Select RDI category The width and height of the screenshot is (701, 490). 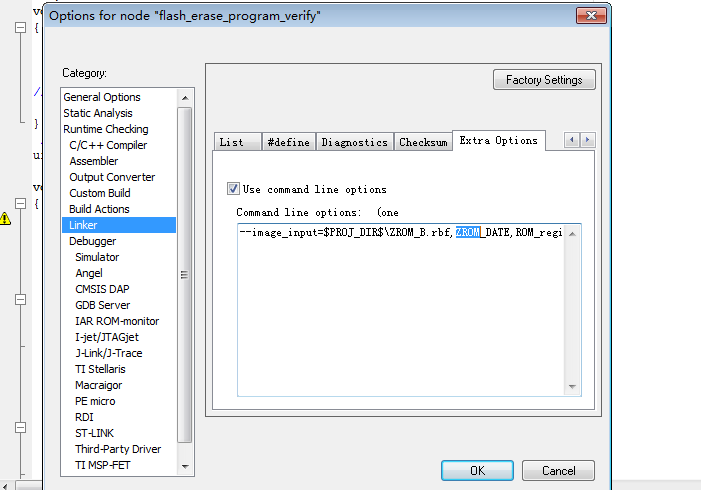pos(84,417)
